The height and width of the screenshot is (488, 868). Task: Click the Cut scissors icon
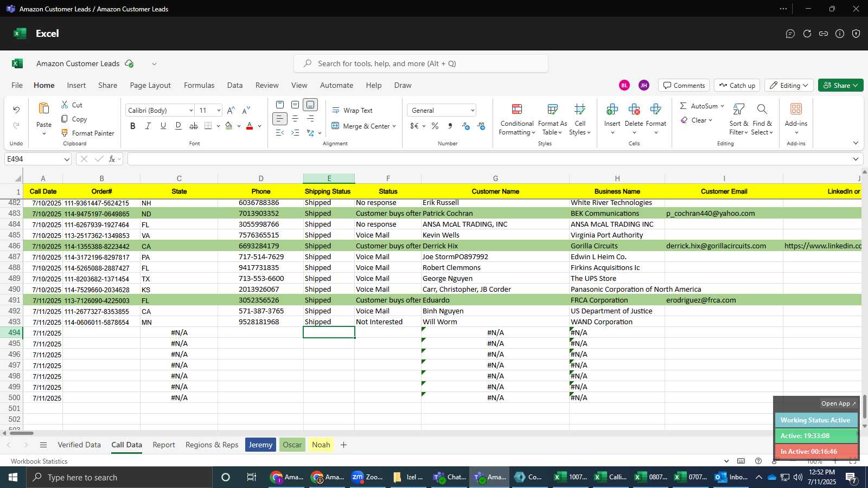tap(65, 105)
